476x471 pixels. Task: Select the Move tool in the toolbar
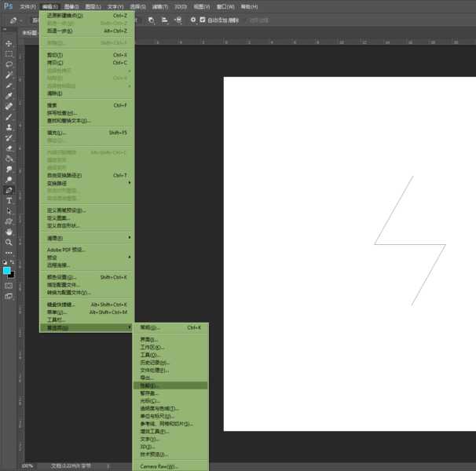pos(9,44)
